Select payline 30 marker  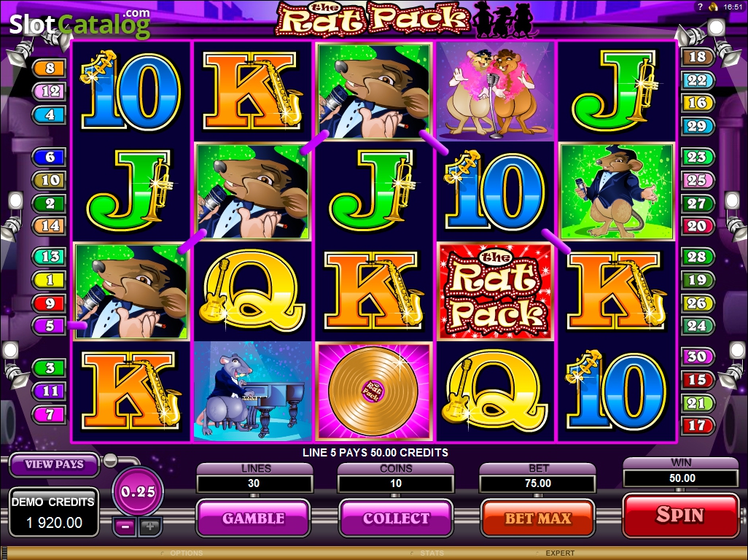pos(697,357)
